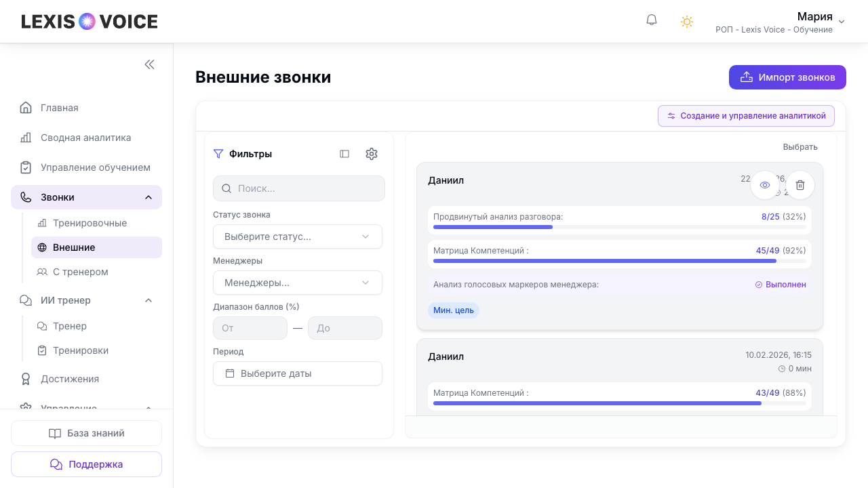868x488 pixels.
Task: Select Внешние calls submenu
Action: (96, 247)
